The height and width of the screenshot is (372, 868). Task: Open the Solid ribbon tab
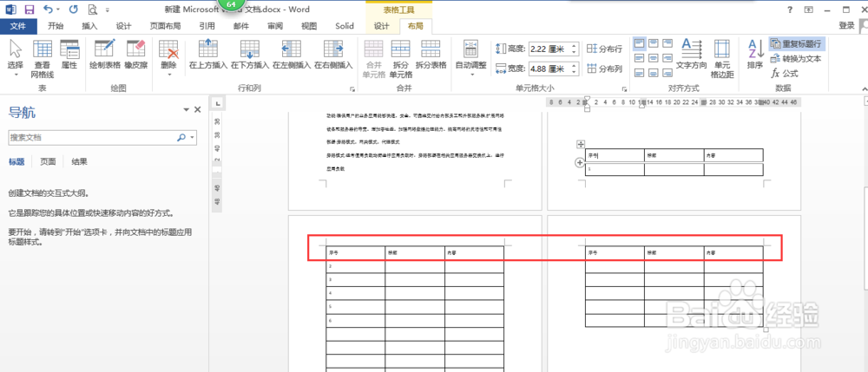(345, 26)
